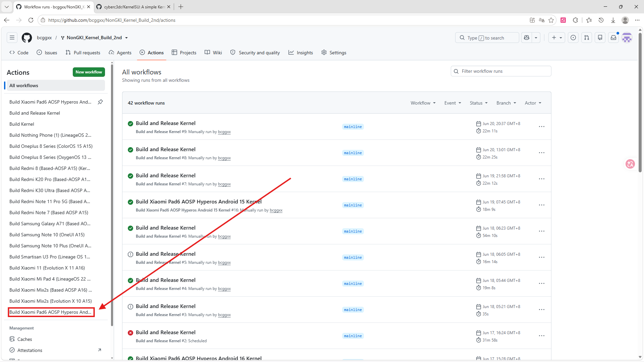
Task: Open the pull requests icon in header
Action: (587, 38)
